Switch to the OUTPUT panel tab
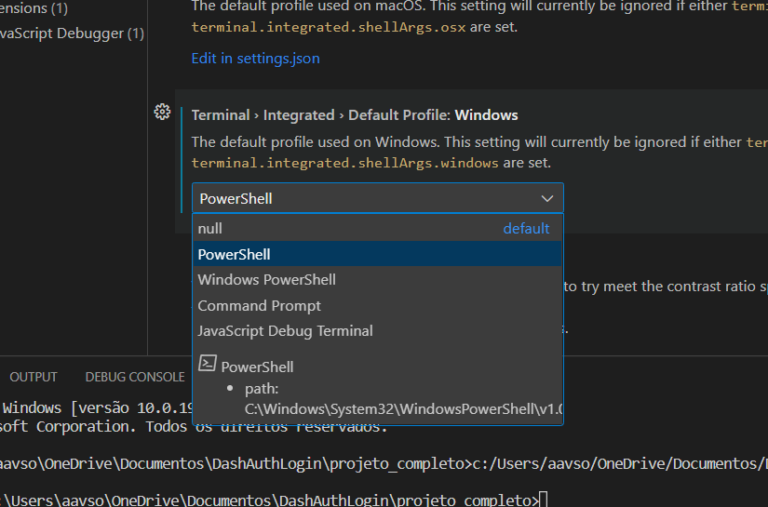Screen dimensions: 768x507 point(33,377)
